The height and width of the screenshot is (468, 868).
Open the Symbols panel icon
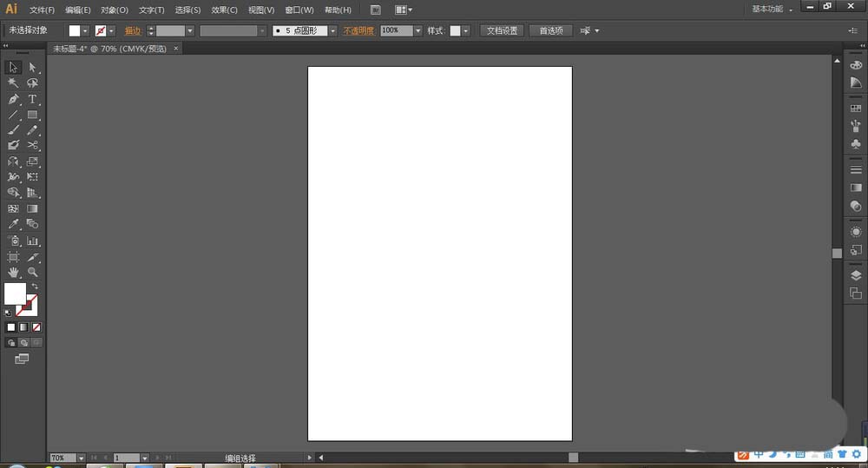coord(856,143)
